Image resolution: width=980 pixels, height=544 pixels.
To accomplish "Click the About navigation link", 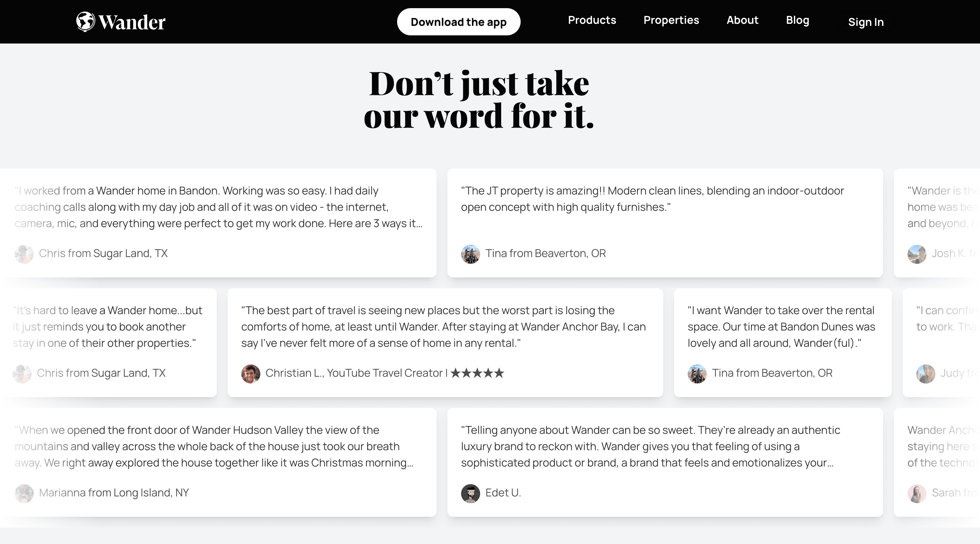I will (x=743, y=20).
